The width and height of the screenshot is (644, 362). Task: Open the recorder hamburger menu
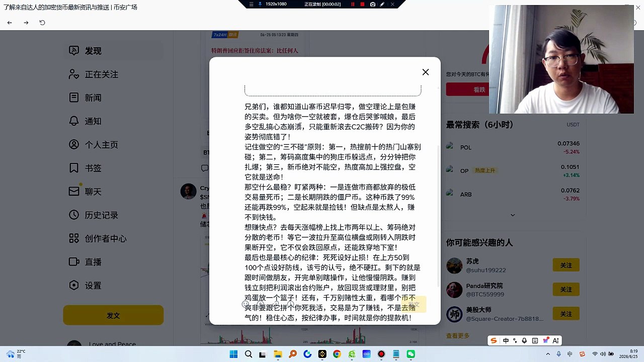tap(251, 4)
